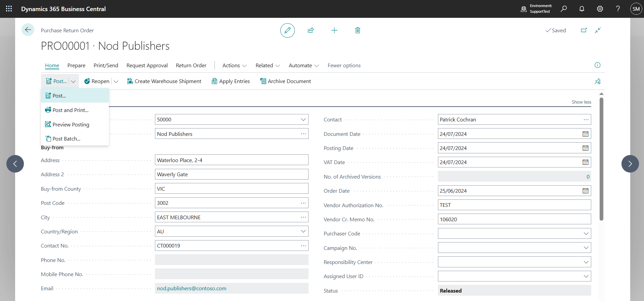This screenshot has height=301, width=644.
Task: Select the Request Approval tab
Action: (147, 66)
